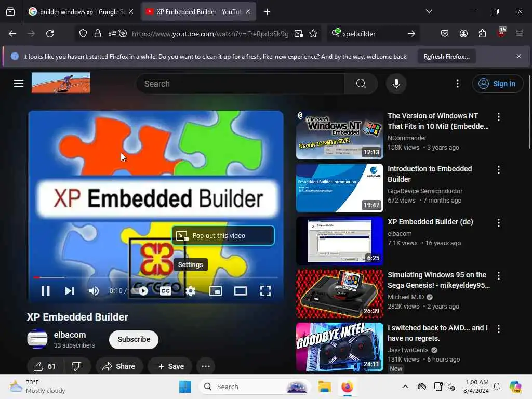The image size is (532, 399).
Task: Open a new Firefox tab
Action: (268, 12)
